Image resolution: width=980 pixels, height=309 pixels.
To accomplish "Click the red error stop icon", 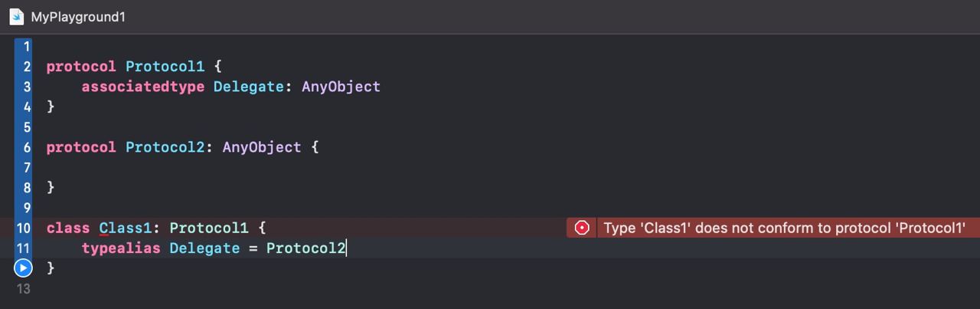I will (x=582, y=228).
